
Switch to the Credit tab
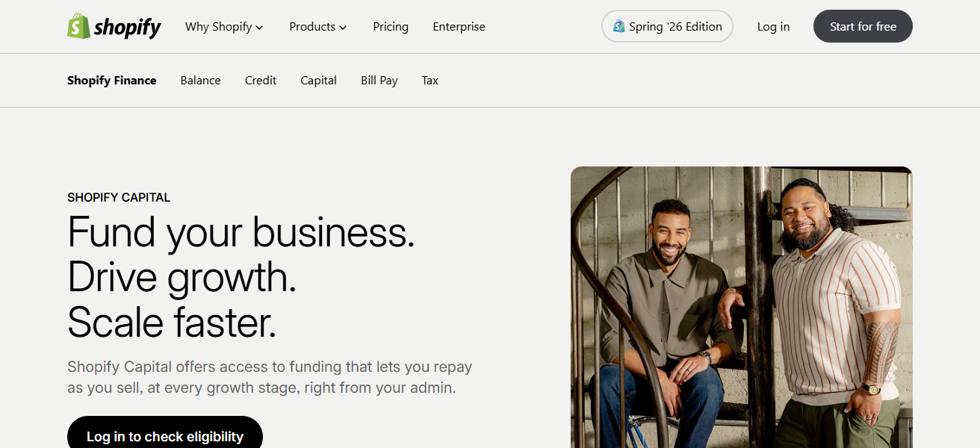click(x=261, y=81)
